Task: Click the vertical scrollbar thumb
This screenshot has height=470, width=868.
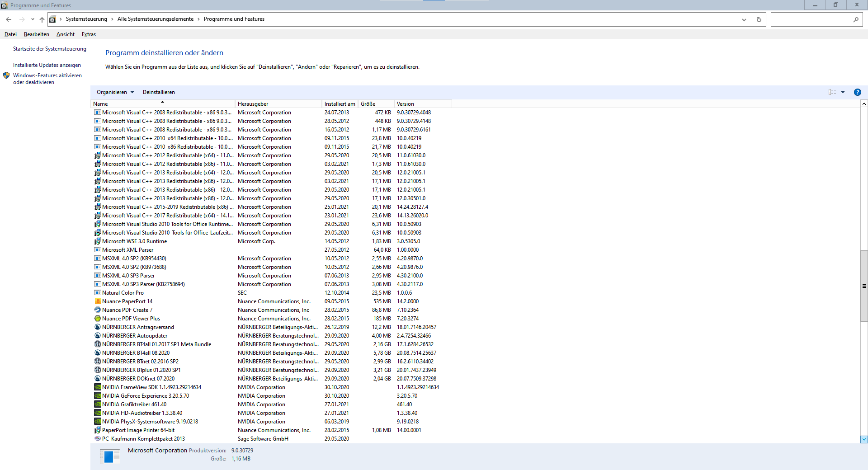Action: (864, 286)
